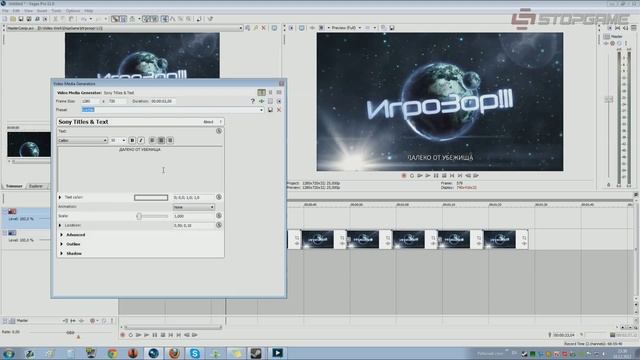Expand the Outline section
Viewport: 640px width, 360px height.
[x=62, y=244]
